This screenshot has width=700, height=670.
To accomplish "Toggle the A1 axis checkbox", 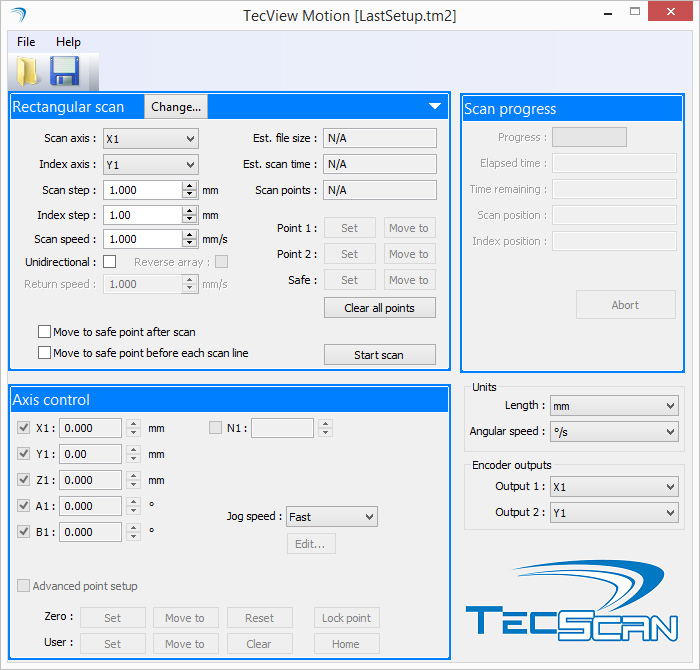I will click(23, 505).
